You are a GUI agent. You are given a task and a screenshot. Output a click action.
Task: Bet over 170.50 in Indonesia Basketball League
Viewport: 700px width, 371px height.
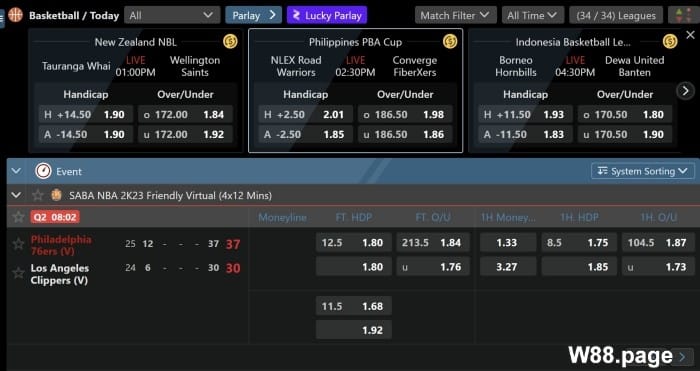625,114
